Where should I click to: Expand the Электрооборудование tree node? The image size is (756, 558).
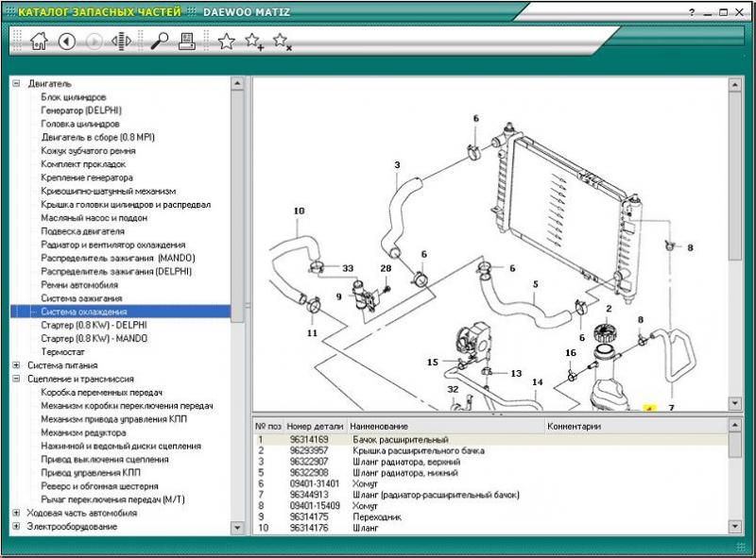[16, 526]
